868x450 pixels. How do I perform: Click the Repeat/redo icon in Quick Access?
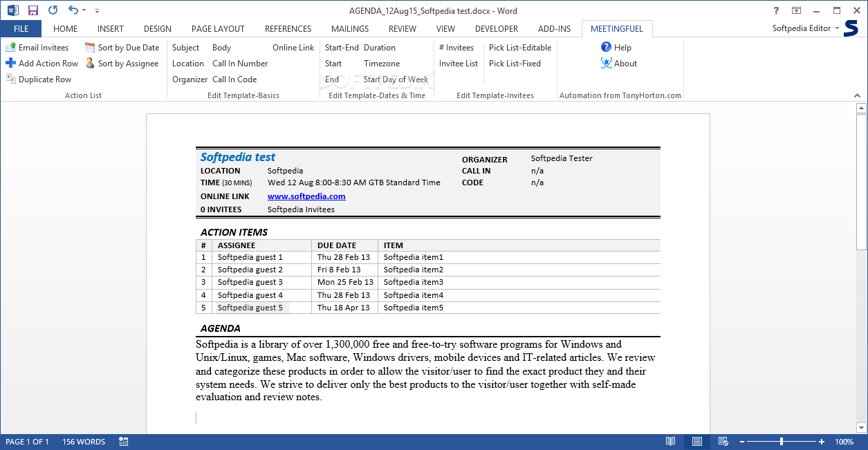click(53, 10)
